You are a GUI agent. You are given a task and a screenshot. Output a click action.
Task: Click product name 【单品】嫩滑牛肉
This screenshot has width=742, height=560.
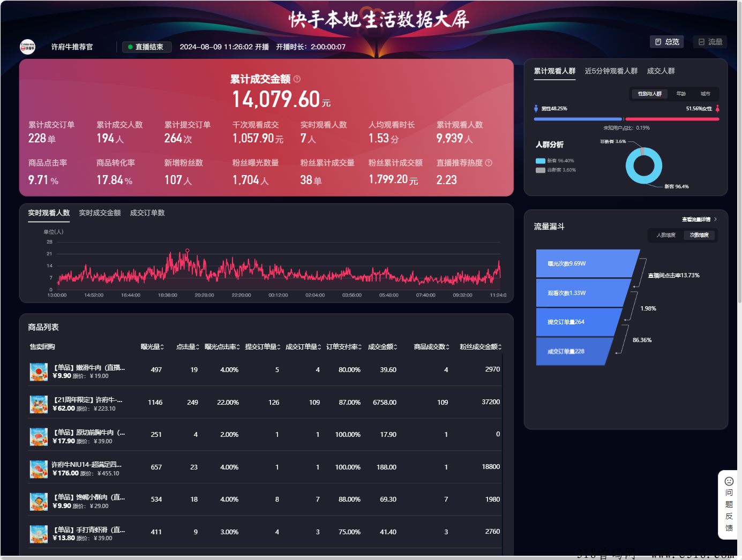(x=89, y=368)
